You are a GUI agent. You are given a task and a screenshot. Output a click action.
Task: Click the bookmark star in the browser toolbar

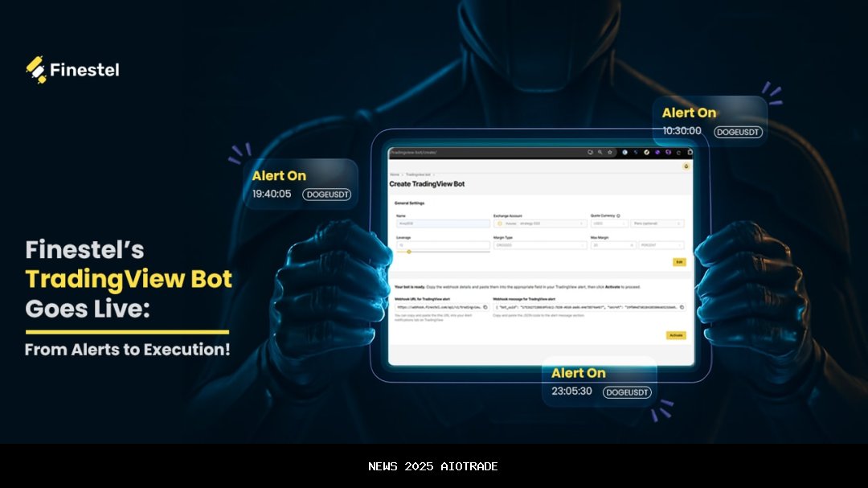tap(608, 153)
